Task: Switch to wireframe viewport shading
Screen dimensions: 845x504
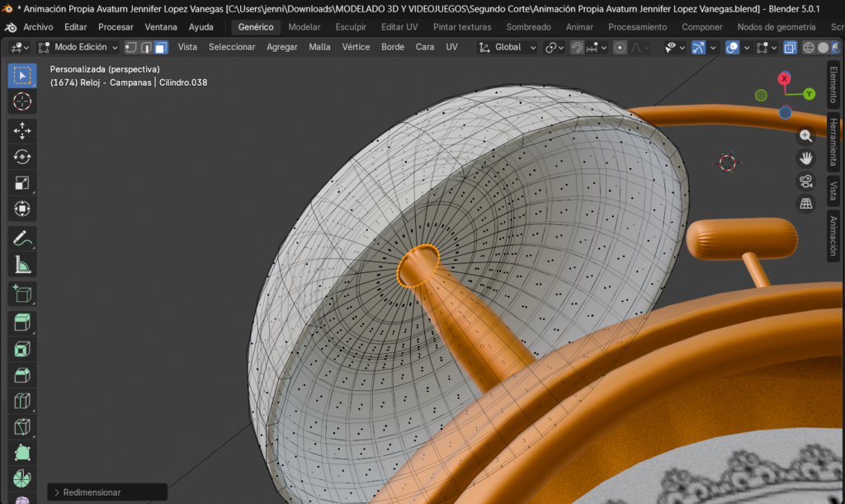Action: coord(809,47)
